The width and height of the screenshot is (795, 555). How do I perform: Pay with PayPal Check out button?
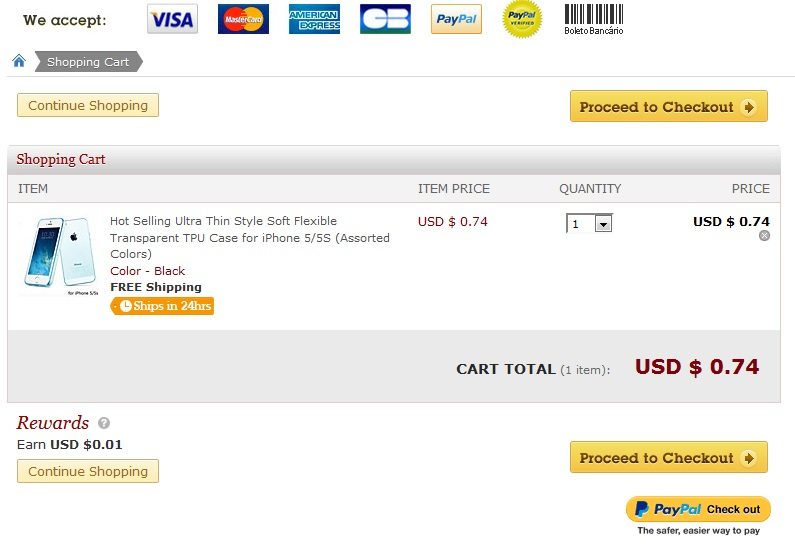698,509
